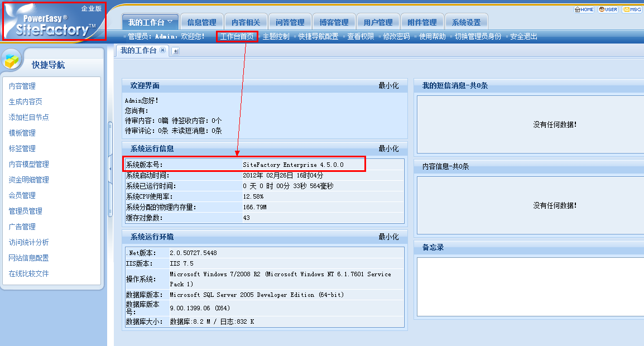Open 内容管理 in quick navigation
Screen dimensions: 644x346
22,86
